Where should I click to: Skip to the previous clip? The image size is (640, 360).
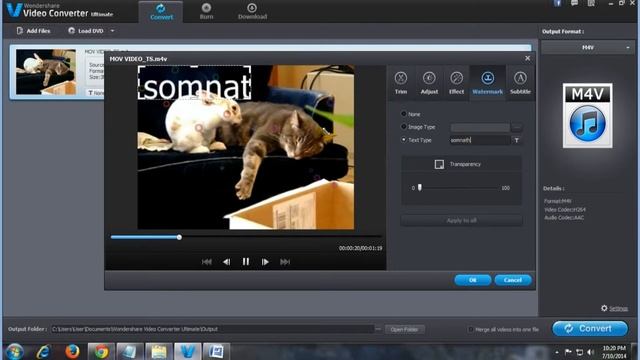point(207,262)
